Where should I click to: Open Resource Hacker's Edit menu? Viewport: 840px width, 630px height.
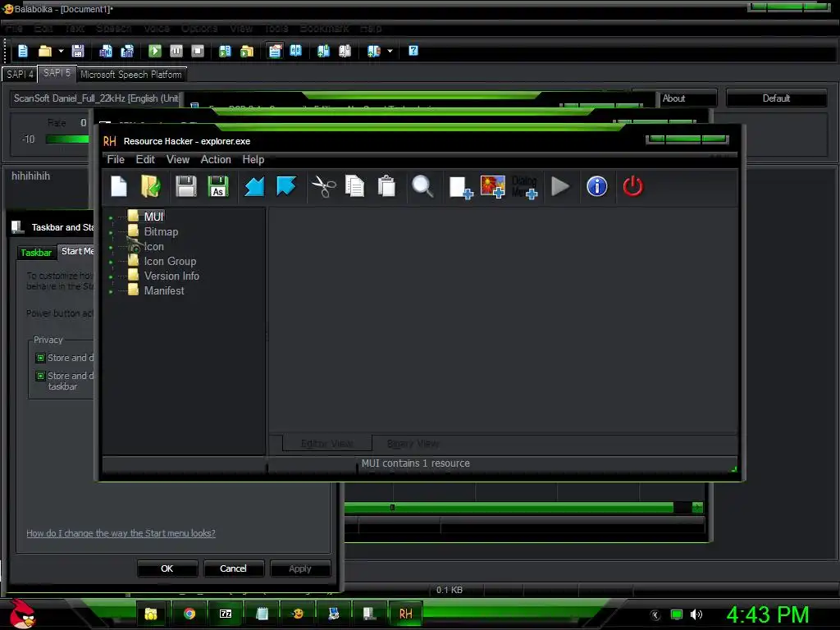[x=145, y=160]
